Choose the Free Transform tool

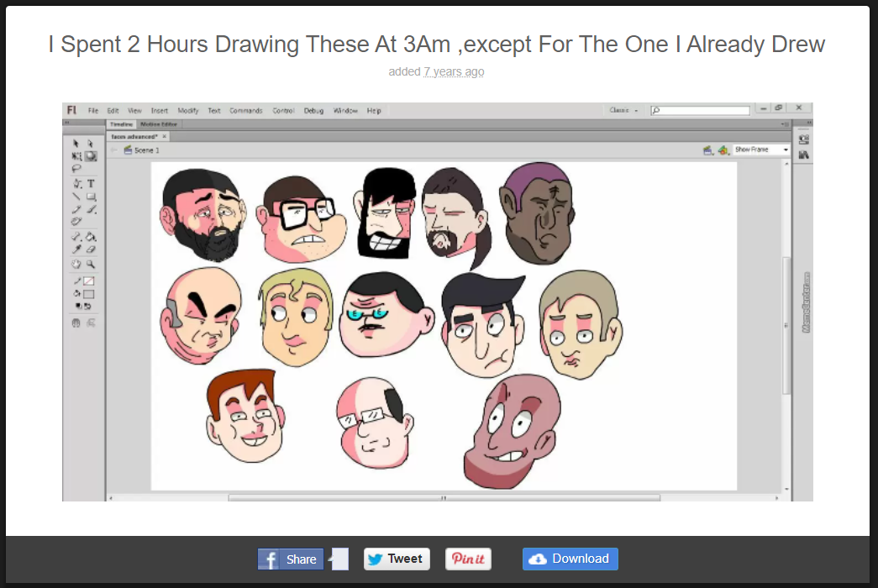click(76, 157)
